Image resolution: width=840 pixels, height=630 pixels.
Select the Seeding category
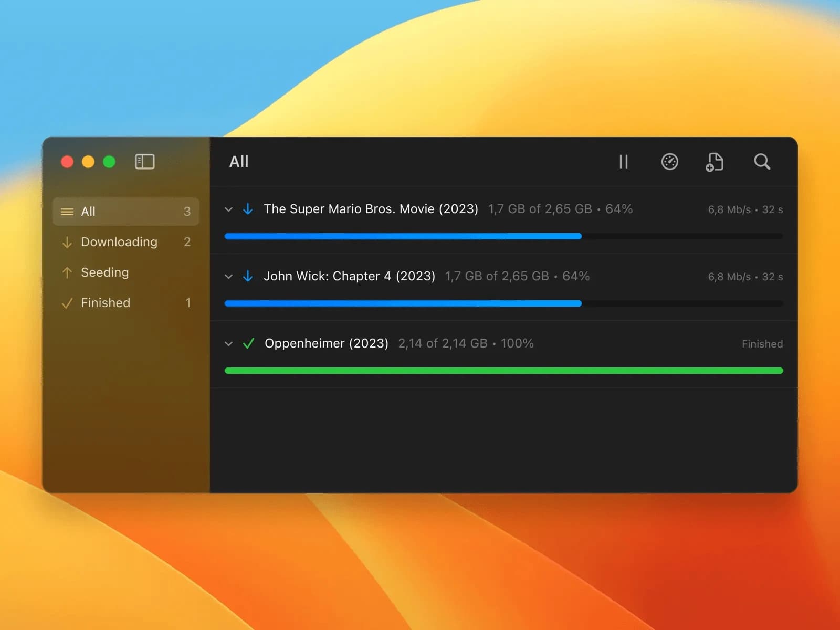tap(104, 272)
